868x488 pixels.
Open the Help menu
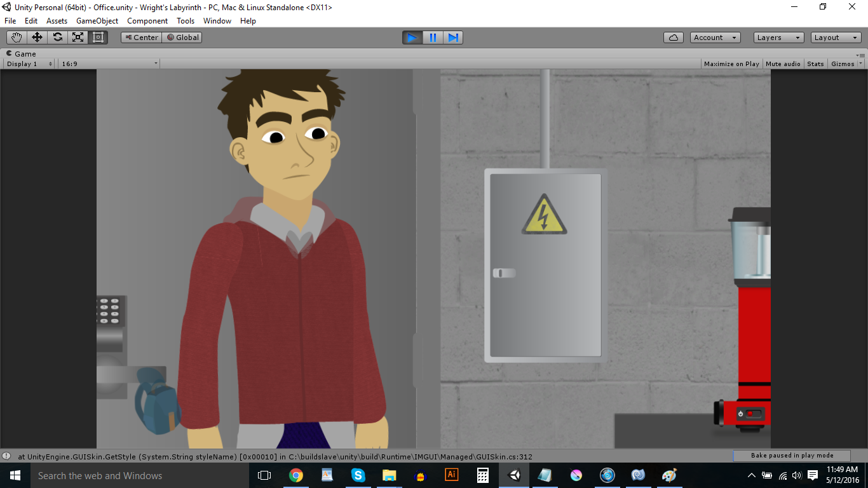[248, 21]
